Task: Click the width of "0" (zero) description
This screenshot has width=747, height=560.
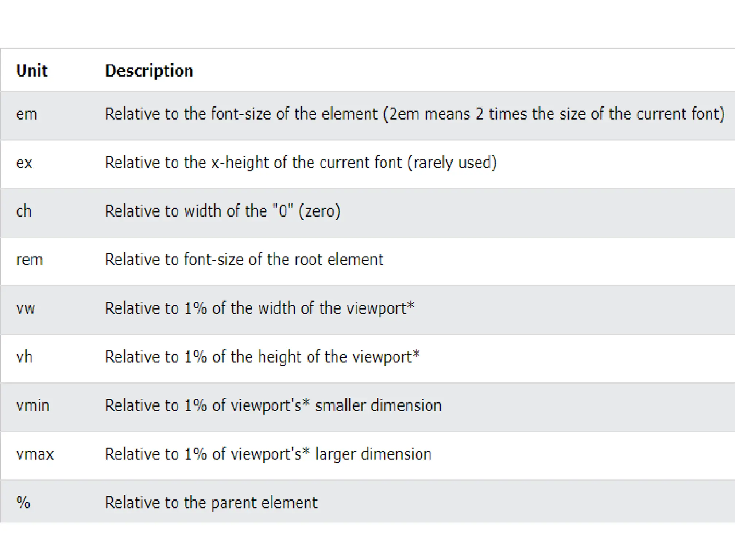Action: pos(222,211)
